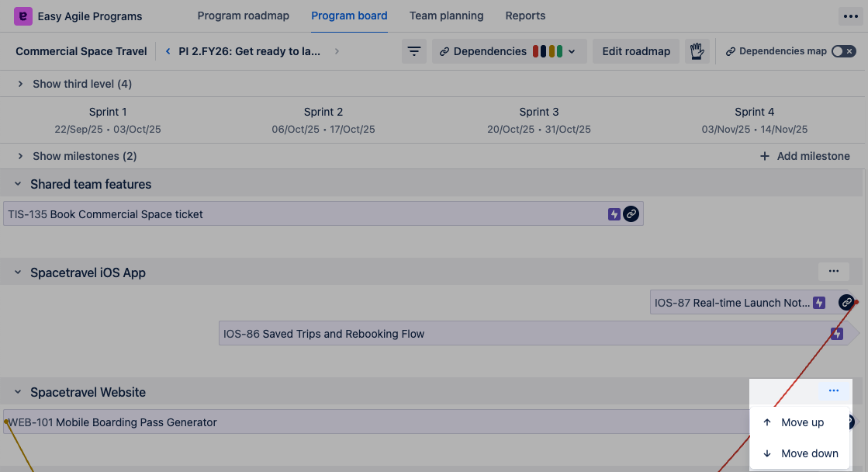
Task: Go to next program increment arrow
Action: [337, 51]
